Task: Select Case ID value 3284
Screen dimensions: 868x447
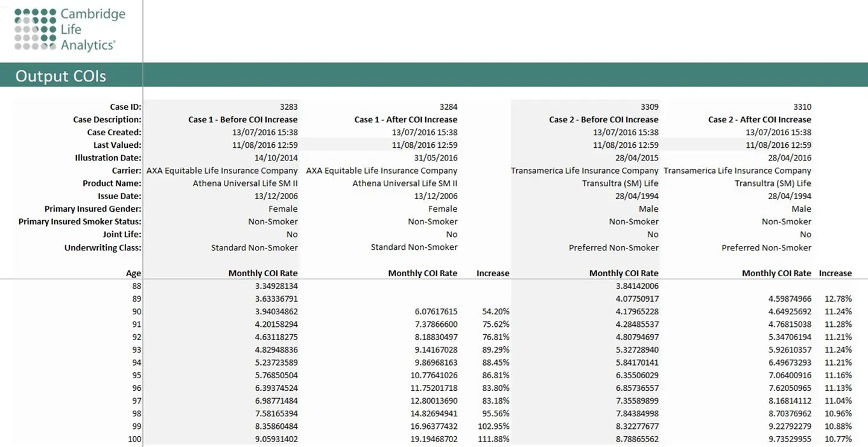Action: pyautogui.click(x=448, y=107)
